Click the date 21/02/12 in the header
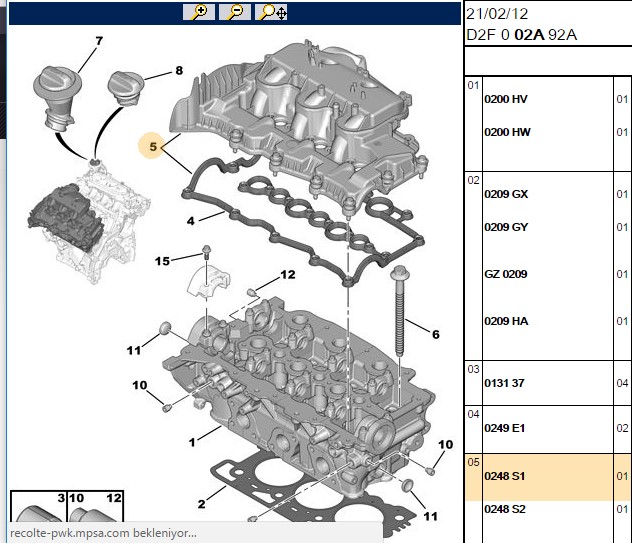This screenshot has width=632, height=543. point(497,14)
